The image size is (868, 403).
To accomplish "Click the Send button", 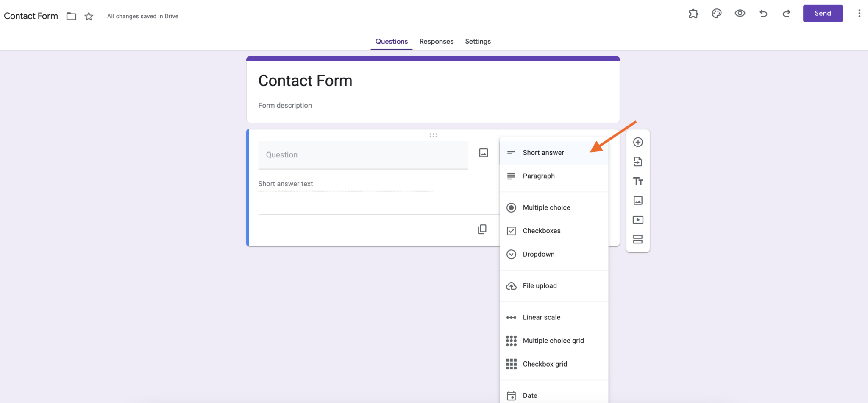I will click(822, 13).
